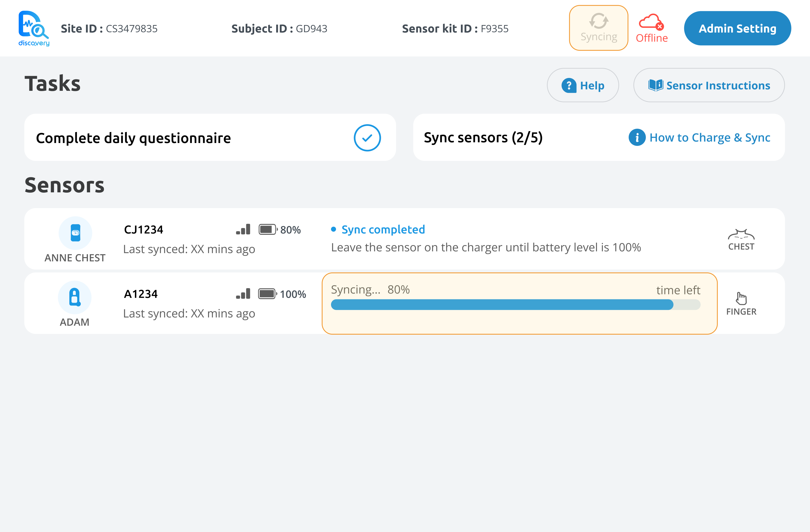Viewport: 810px width, 532px height.
Task: Open How to Charge & Sync link
Action: (710, 138)
